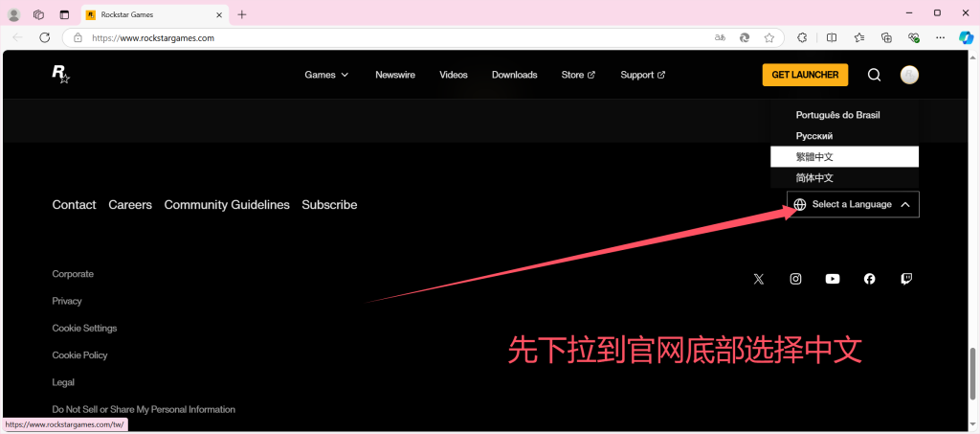This screenshot has height=434, width=980.
Task: Open Do Not Sell or Share link
Action: [144, 409]
